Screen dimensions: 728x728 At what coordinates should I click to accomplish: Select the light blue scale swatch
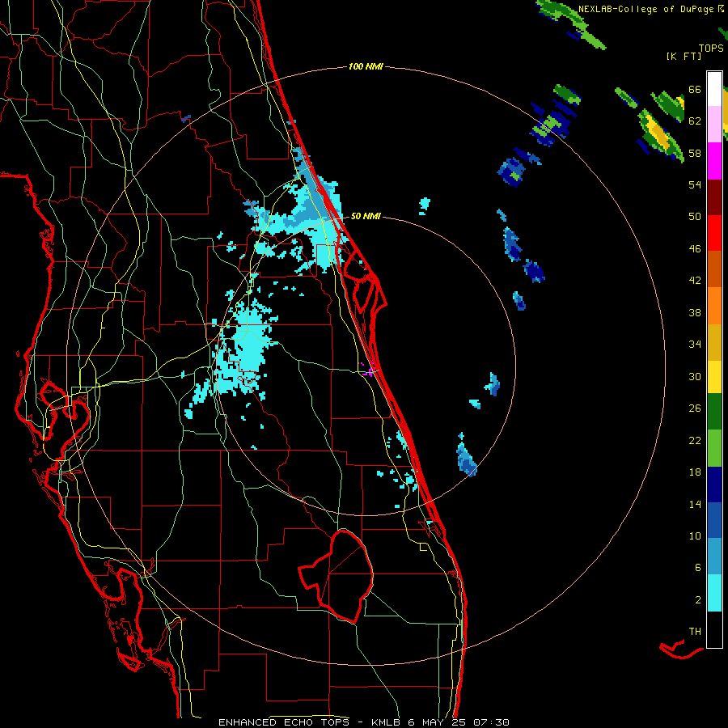click(714, 557)
